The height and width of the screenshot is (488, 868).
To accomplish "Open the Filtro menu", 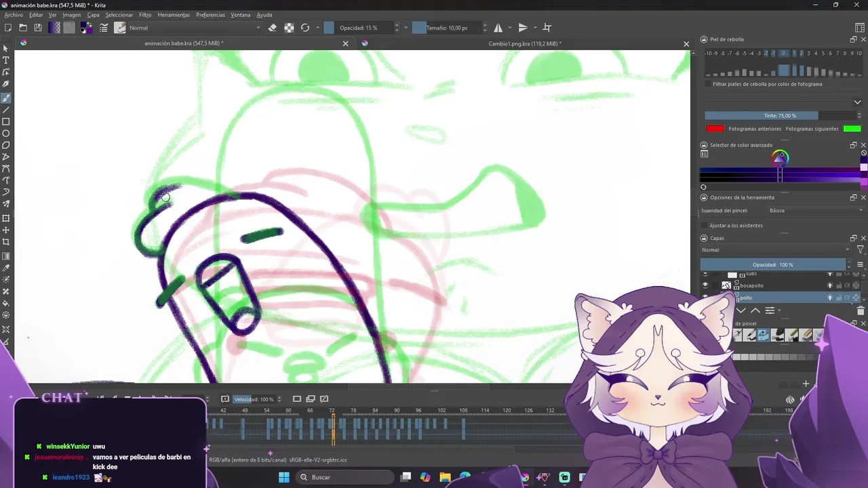I will click(x=145, y=15).
